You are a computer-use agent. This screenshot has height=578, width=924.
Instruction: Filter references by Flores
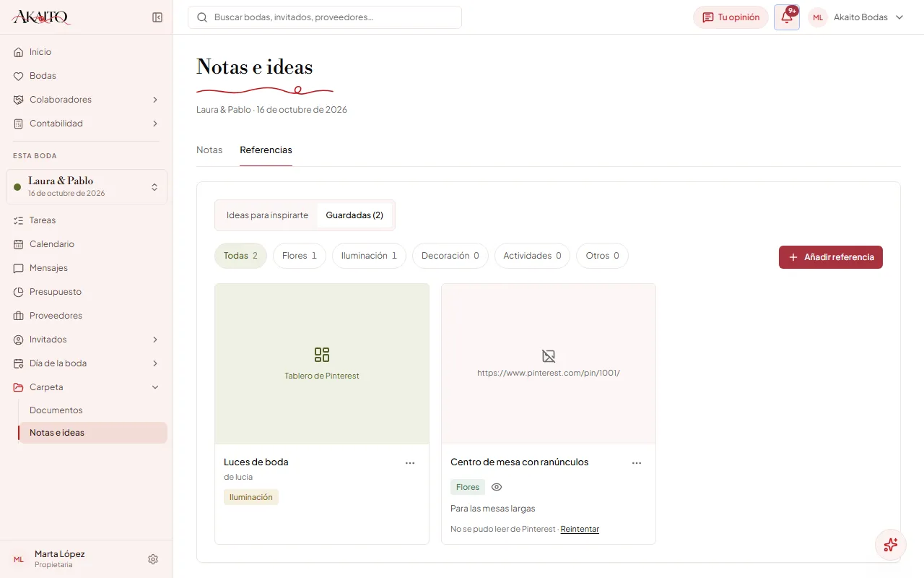click(300, 256)
